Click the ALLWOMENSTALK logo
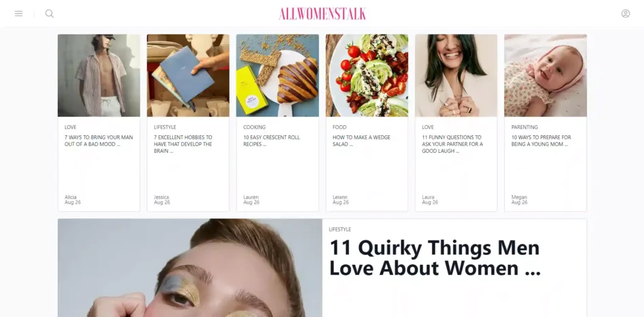 (322, 14)
